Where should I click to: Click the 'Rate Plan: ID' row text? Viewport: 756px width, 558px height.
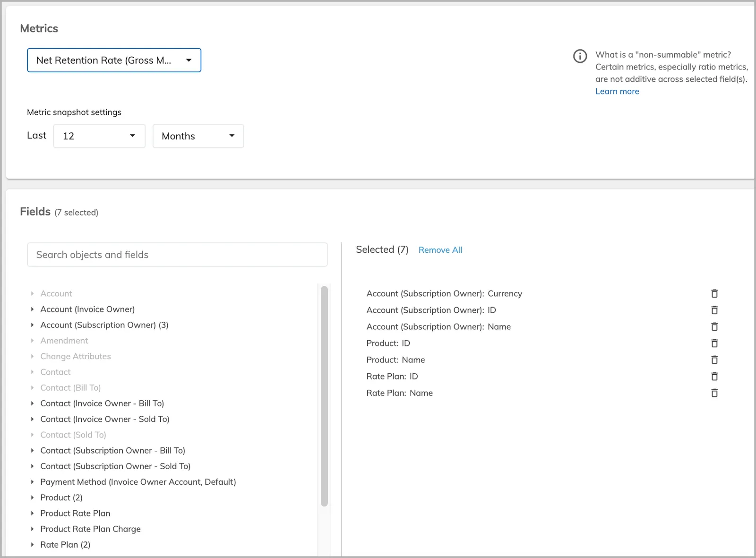coord(392,376)
